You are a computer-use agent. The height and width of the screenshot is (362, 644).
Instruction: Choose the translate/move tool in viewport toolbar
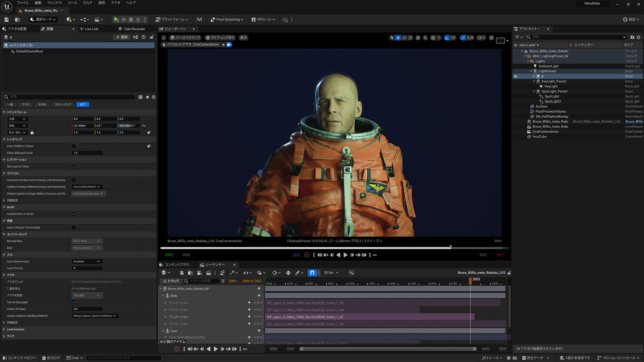point(398,38)
